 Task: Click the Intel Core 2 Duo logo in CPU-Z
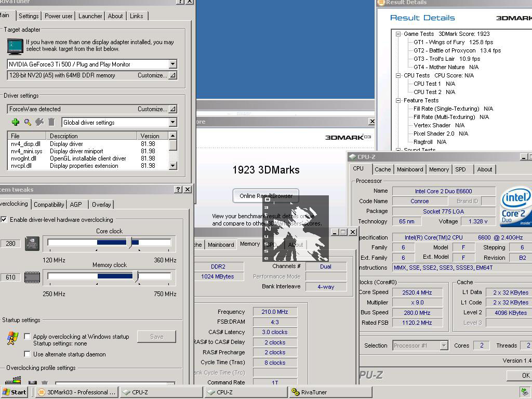516,207
